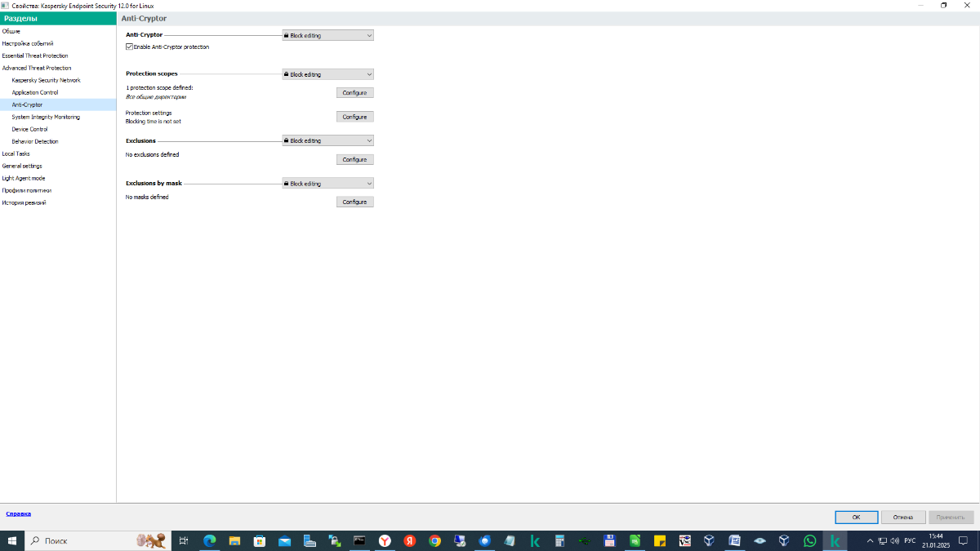
Task: Open File Explorer from the taskbar
Action: click(234, 540)
